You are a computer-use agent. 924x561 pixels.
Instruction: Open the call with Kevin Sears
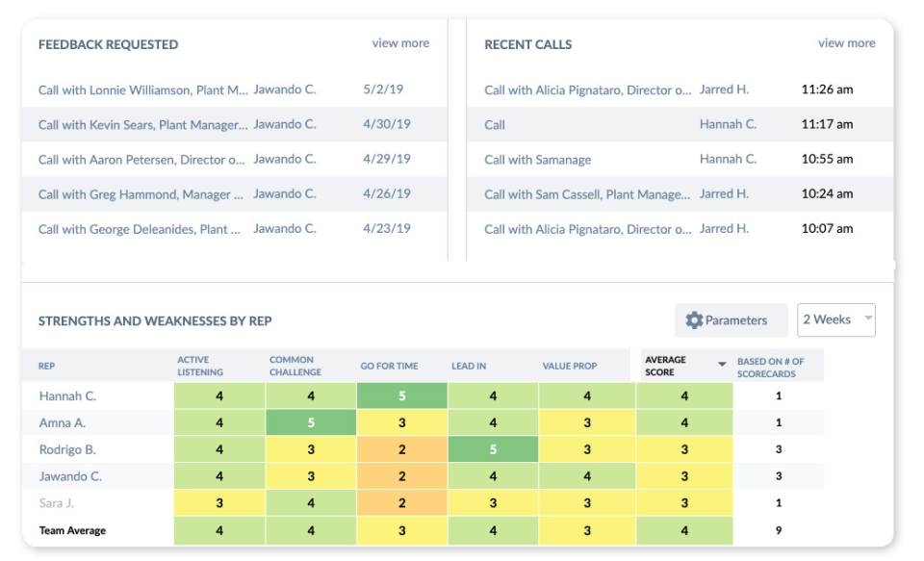(x=138, y=124)
